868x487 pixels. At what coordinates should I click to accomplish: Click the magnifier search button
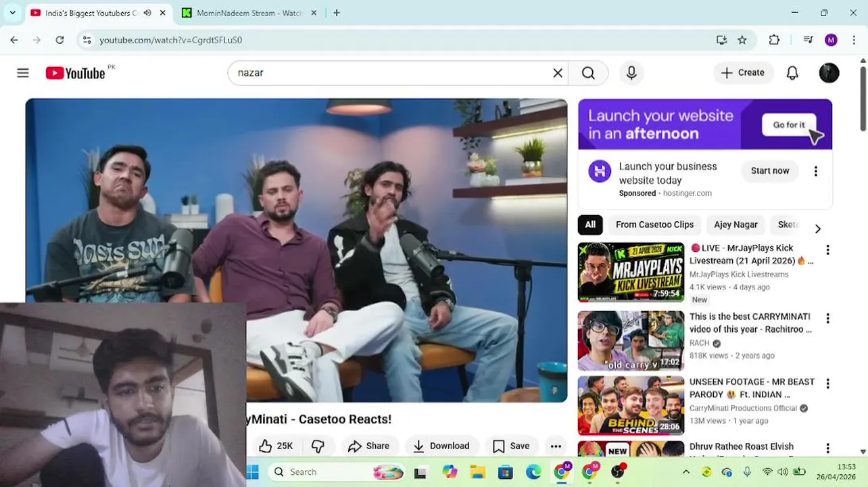click(x=588, y=73)
